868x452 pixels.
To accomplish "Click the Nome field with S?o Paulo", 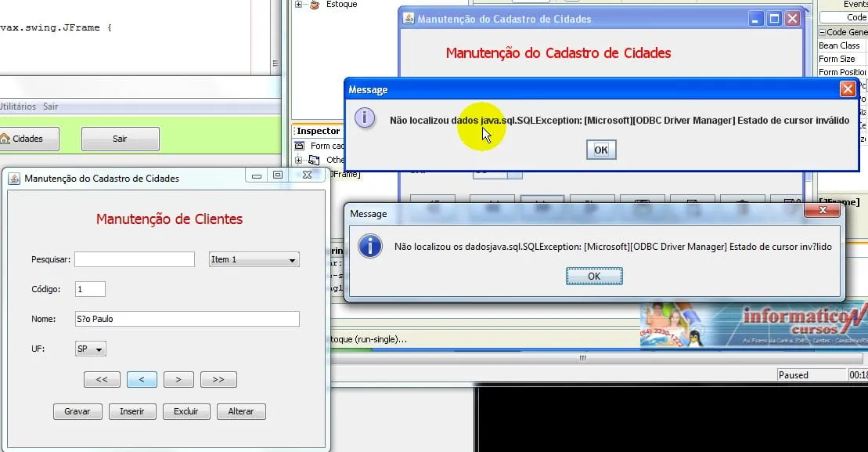I will tap(187, 319).
